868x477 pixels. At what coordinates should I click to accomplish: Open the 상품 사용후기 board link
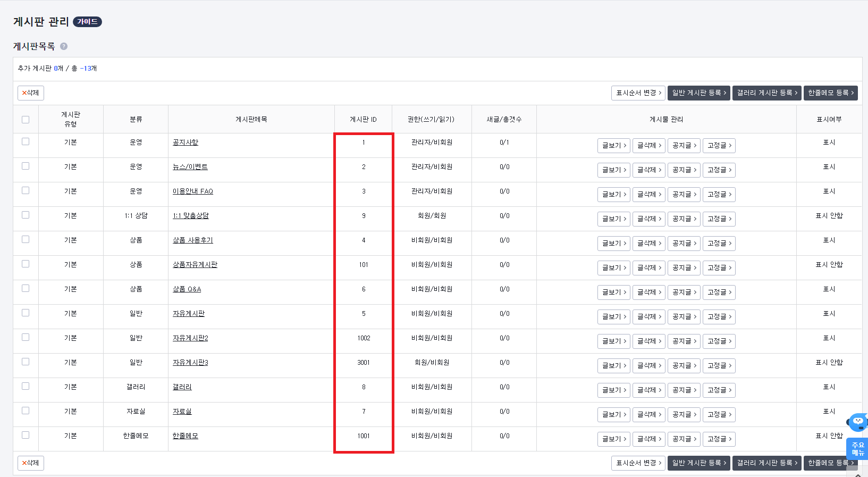(x=193, y=240)
